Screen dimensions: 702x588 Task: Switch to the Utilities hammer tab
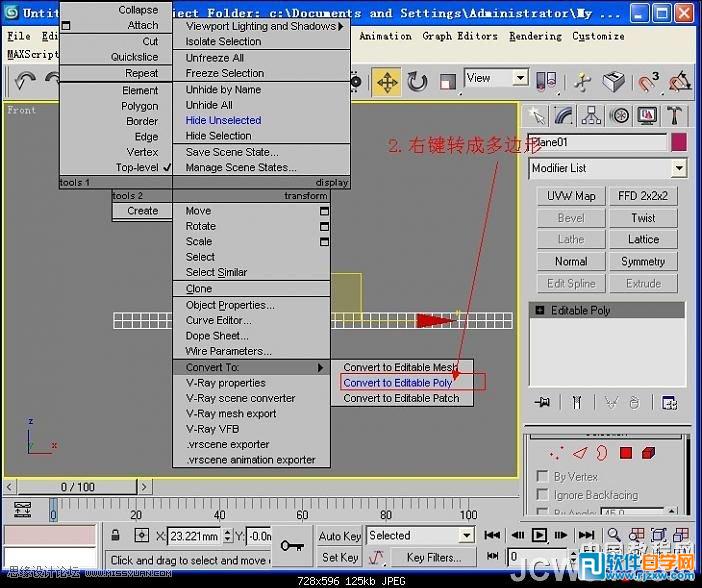click(x=676, y=115)
